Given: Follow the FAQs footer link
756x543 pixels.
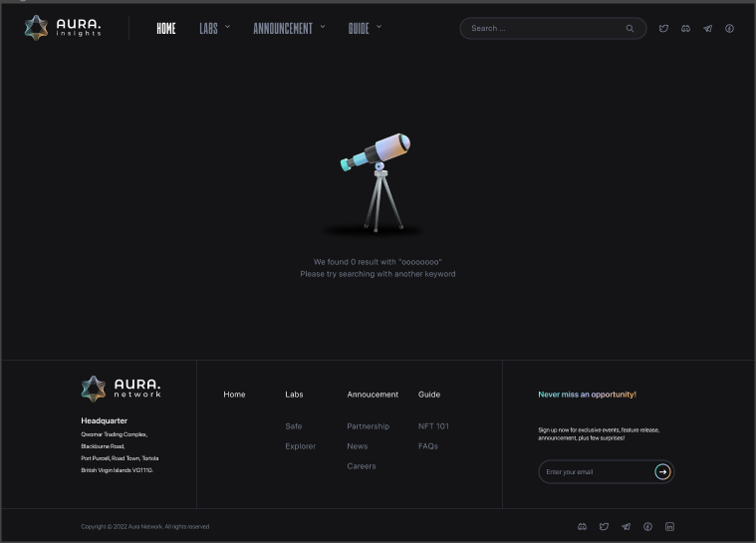Looking at the screenshot, I should pyautogui.click(x=428, y=446).
